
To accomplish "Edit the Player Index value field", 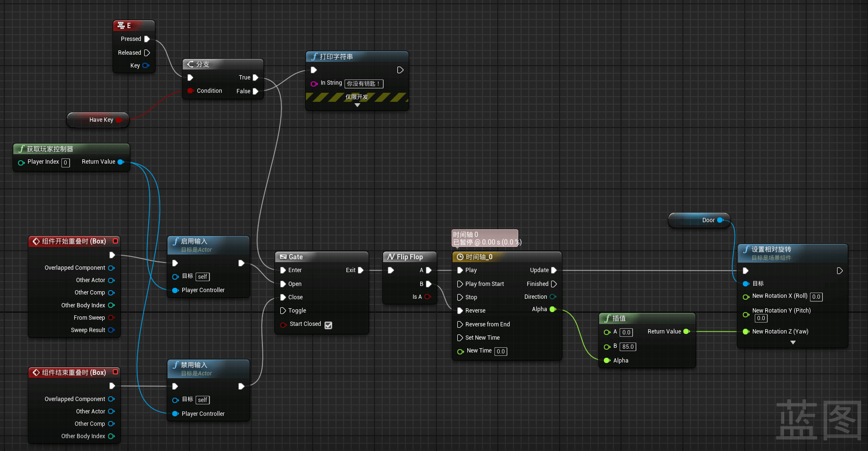I will pos(66,163).
